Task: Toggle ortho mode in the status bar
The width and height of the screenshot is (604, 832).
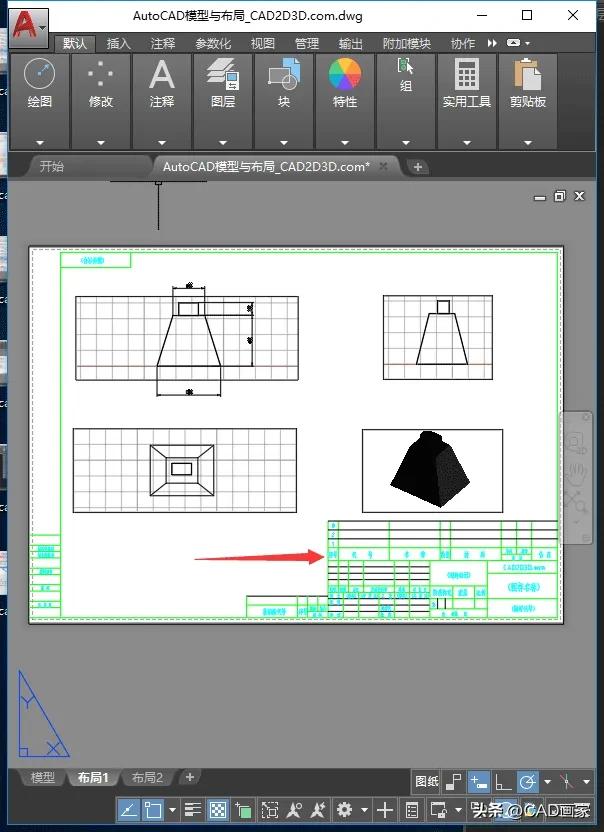Action: [503, 782]
